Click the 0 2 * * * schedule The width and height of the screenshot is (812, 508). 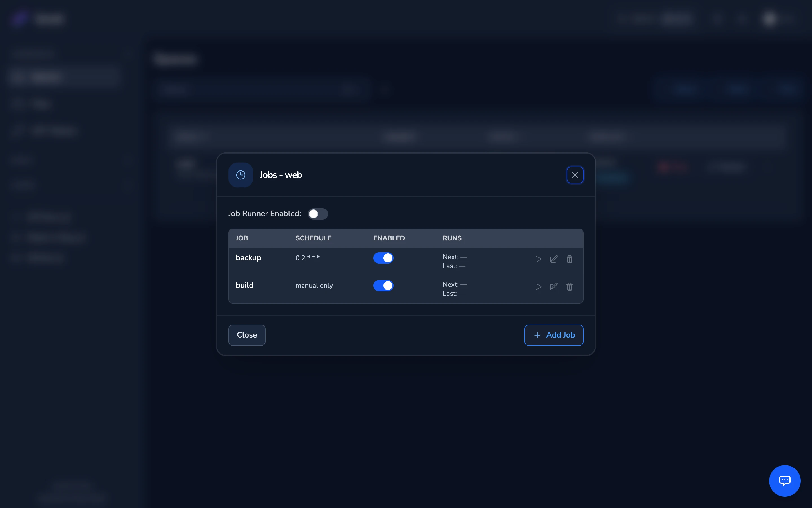tap(307, 258)
